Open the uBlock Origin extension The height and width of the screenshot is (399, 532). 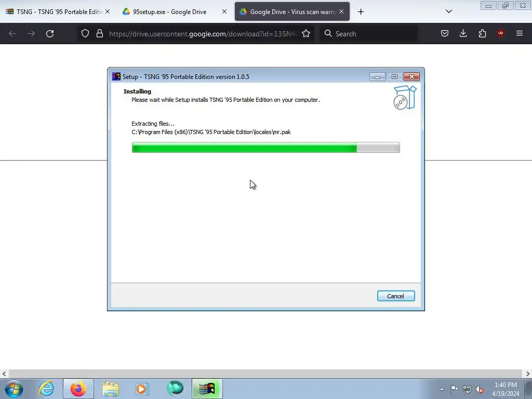[500, 33]
